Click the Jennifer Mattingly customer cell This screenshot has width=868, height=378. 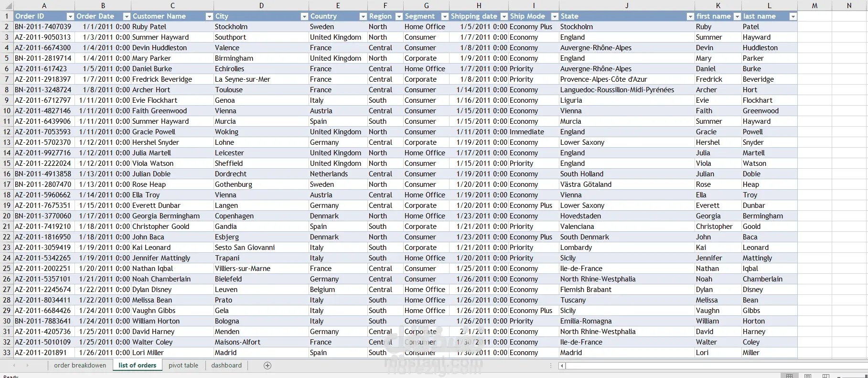point(172,258)
